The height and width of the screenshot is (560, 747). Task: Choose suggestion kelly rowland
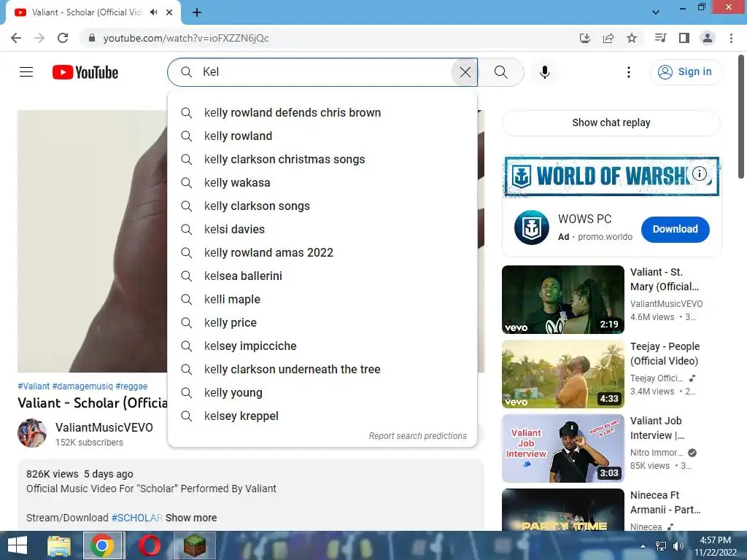322,136
